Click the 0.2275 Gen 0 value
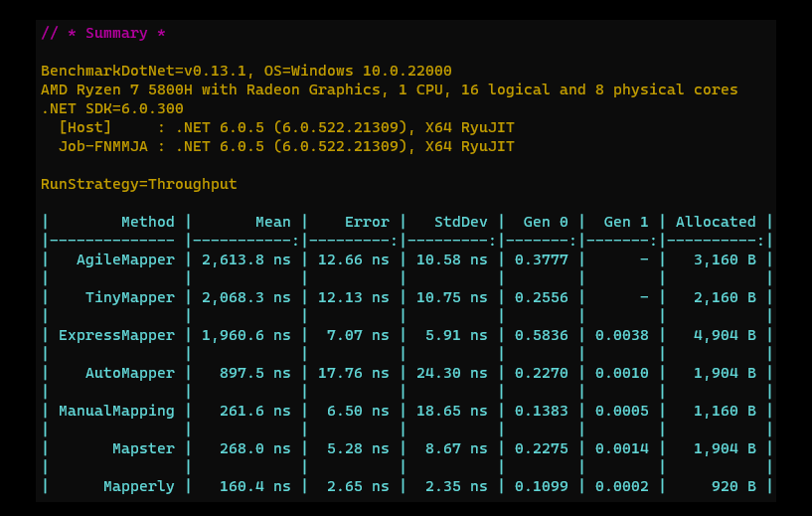This screenshot has height=516, width=812. coord(541,448)
